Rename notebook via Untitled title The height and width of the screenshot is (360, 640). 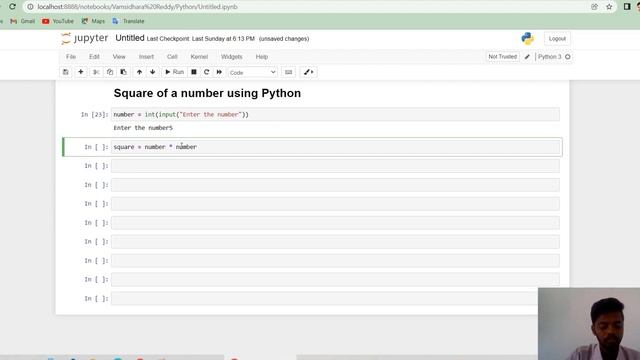(x=130, y=38)
